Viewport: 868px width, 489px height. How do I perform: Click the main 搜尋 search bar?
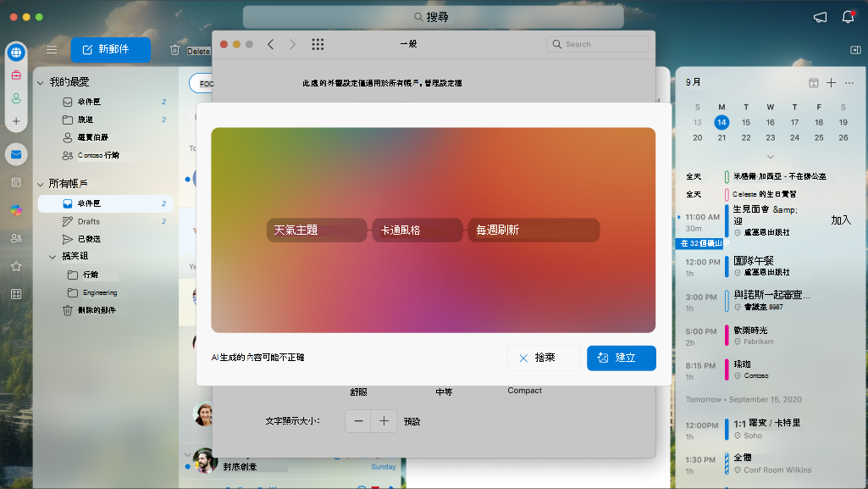pyautogui.click(x=433, y=17)
